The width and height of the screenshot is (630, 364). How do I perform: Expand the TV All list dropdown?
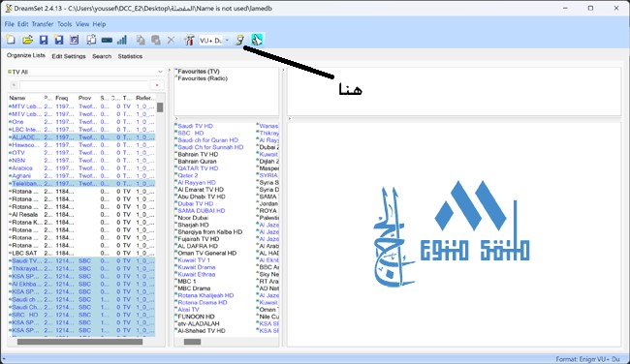tap(160, 72)
